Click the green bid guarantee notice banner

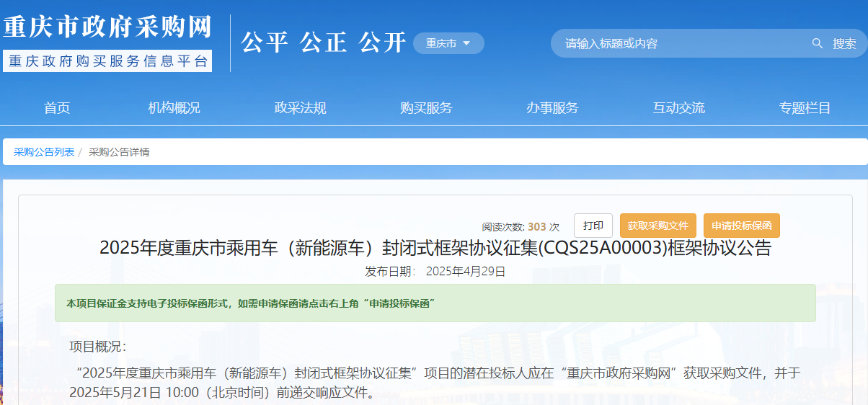(x=435, y=303)
